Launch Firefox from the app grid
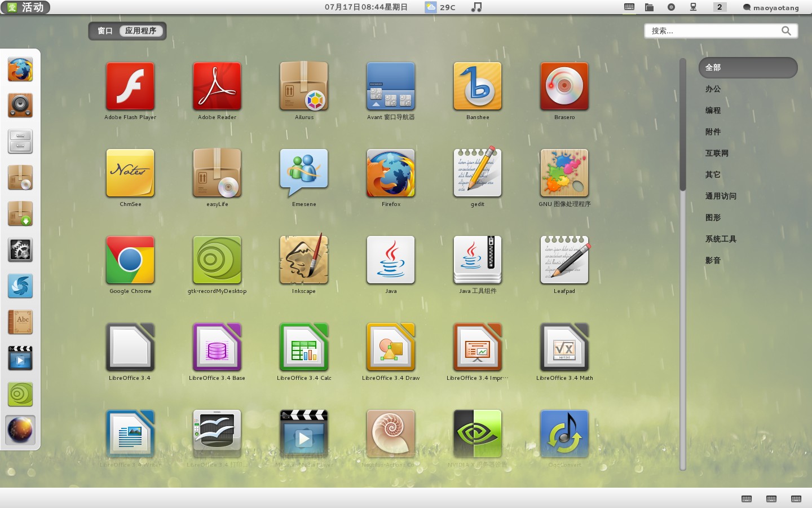The height and width of the screenshot is (508, 812). click(x=391, y=173)
